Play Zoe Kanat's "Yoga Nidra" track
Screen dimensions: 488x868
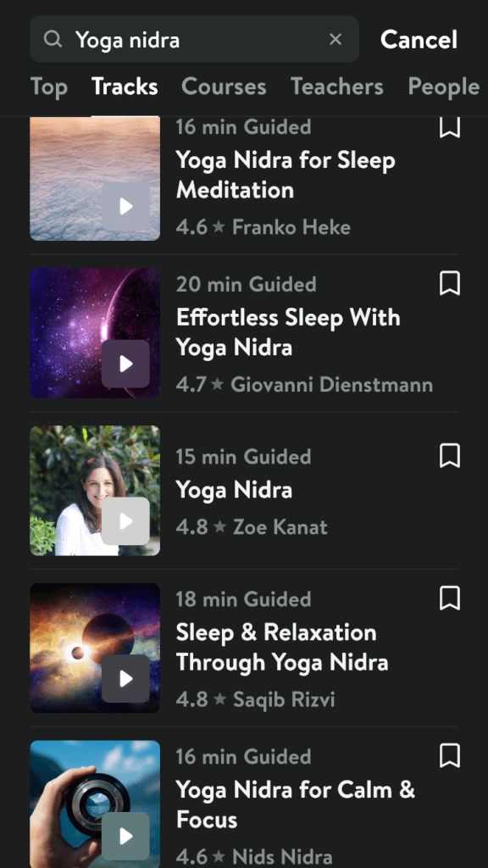[125, 521]
